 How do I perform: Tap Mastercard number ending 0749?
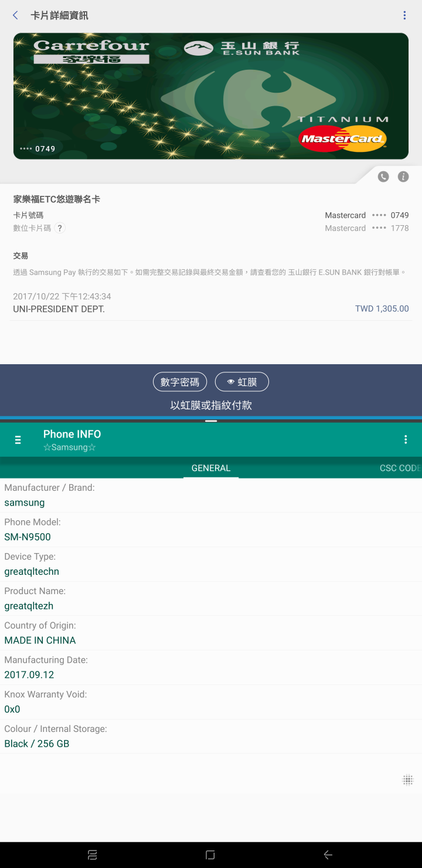click(367, 215)
